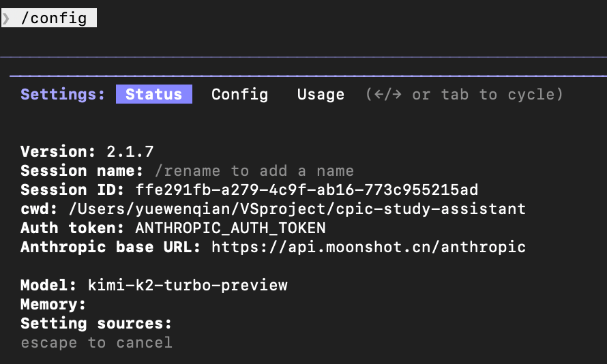Switch to the Config tab

pyautogui.click(x=239, y=94)
